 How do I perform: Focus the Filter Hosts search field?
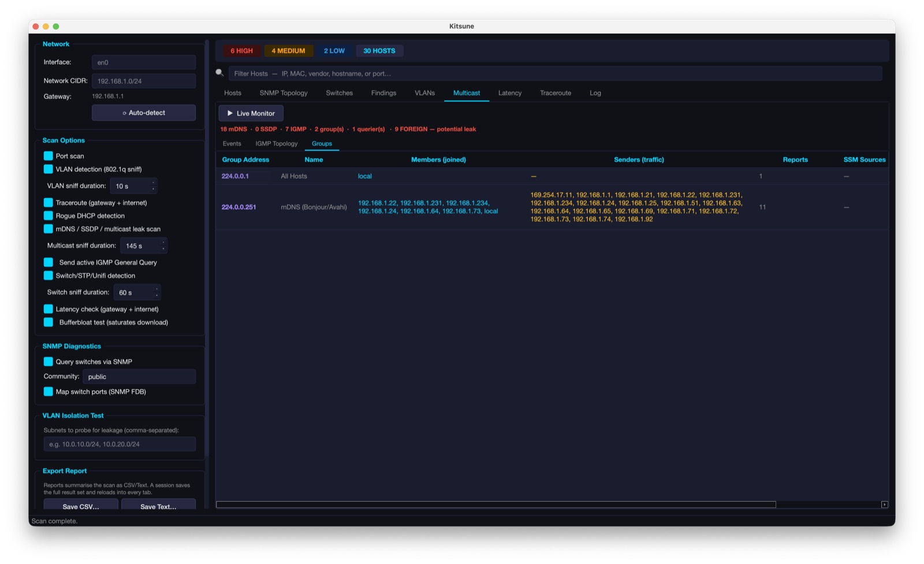[x=555, y=73]
